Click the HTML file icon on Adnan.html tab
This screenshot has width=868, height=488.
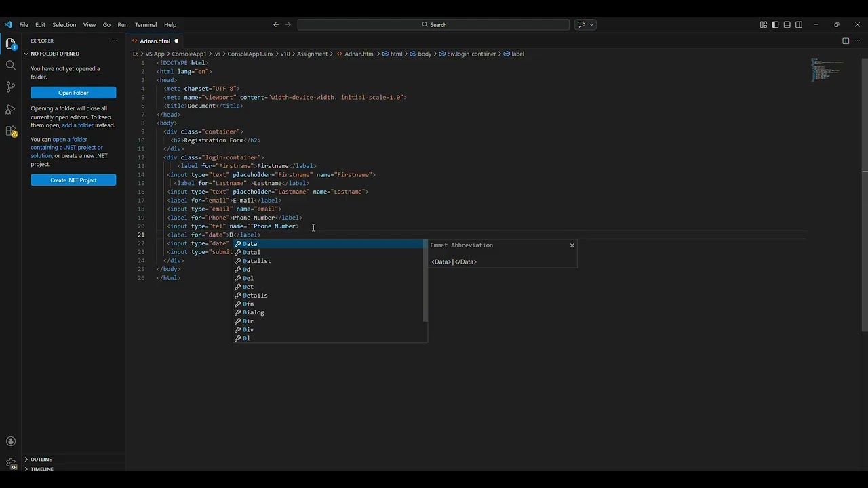point(134,41)
